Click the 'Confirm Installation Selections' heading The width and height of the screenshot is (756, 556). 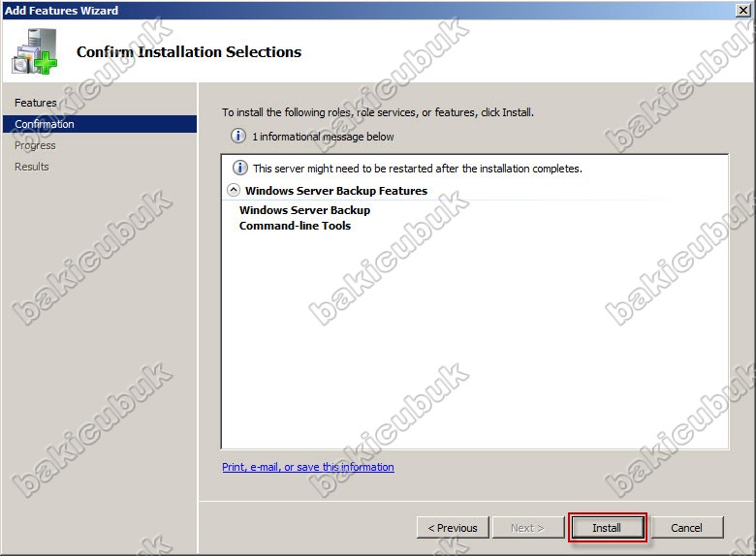tap(189, 52)
